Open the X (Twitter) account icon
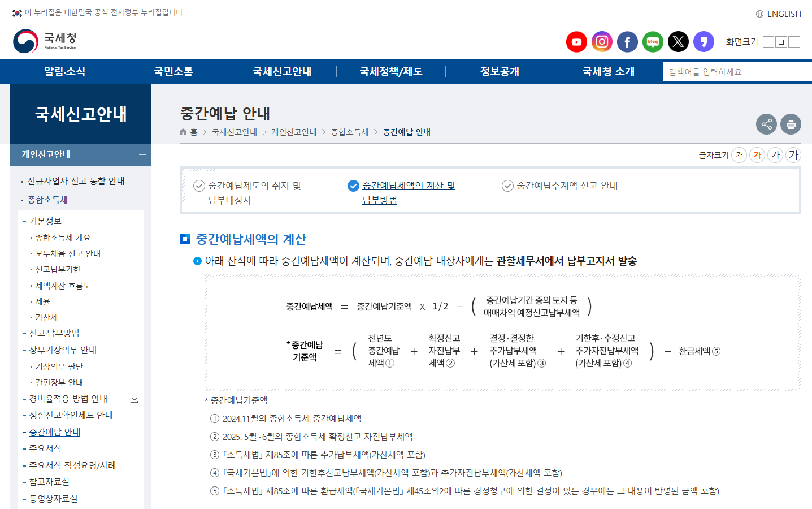Image resolution: width=812 pixels, height=509 pixels. [678, 41]
